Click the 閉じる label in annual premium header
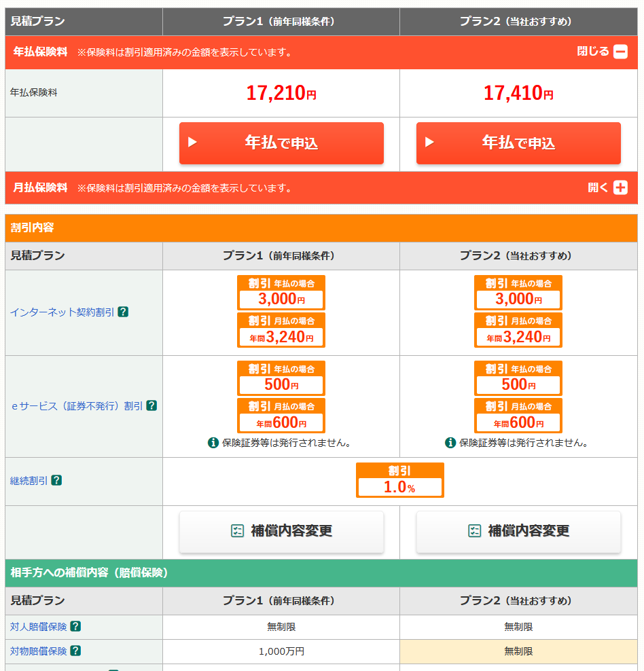 click(592, 52)
